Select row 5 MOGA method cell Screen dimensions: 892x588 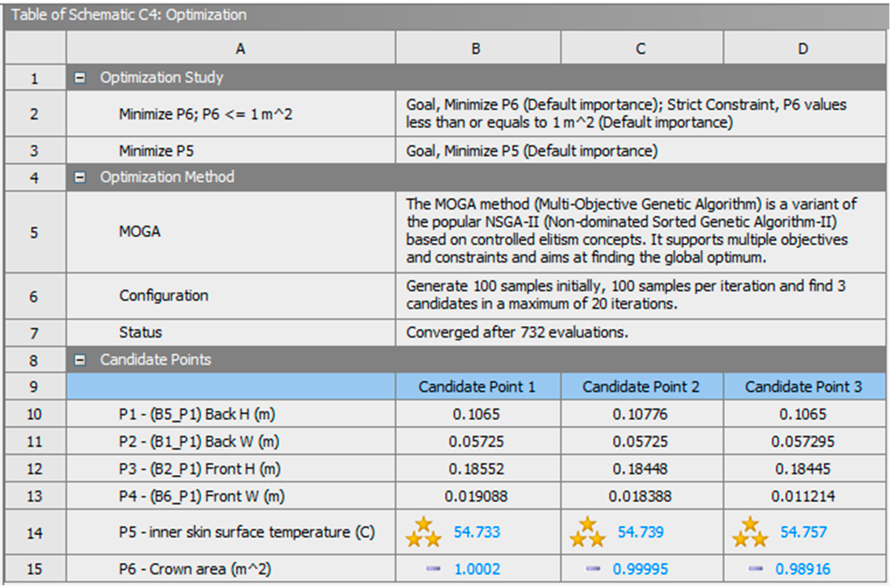(x=231, y=232)
